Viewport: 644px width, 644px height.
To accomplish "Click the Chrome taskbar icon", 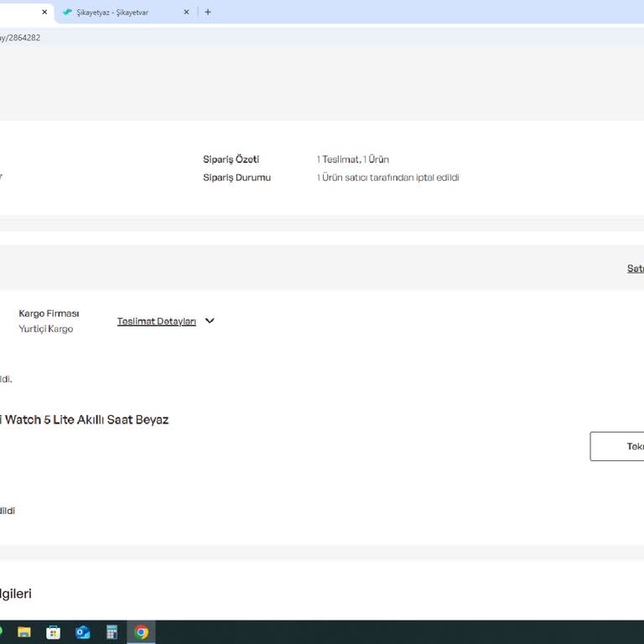I will (x=141, y=632).
